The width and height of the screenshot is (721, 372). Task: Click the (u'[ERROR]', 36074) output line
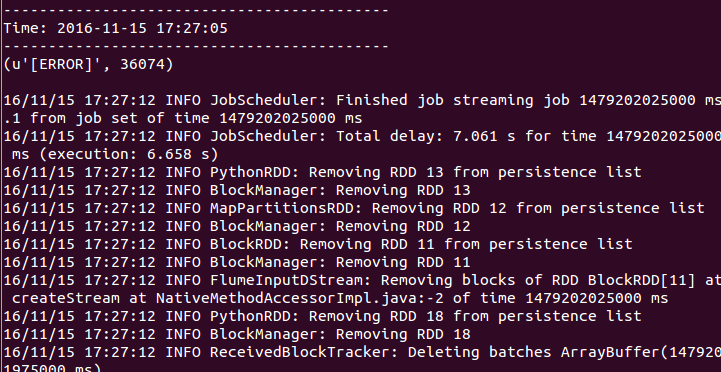click(88, 64)
